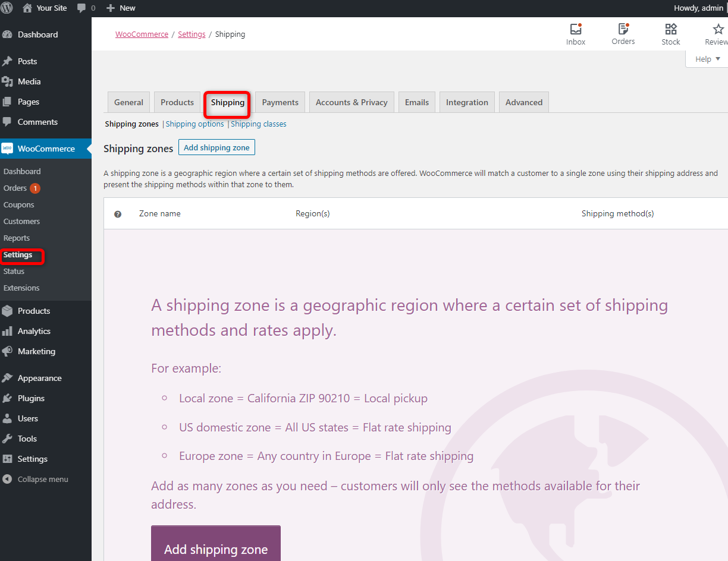
Task: Select Shipping zones subsection
Action: (x=132, y=124)
